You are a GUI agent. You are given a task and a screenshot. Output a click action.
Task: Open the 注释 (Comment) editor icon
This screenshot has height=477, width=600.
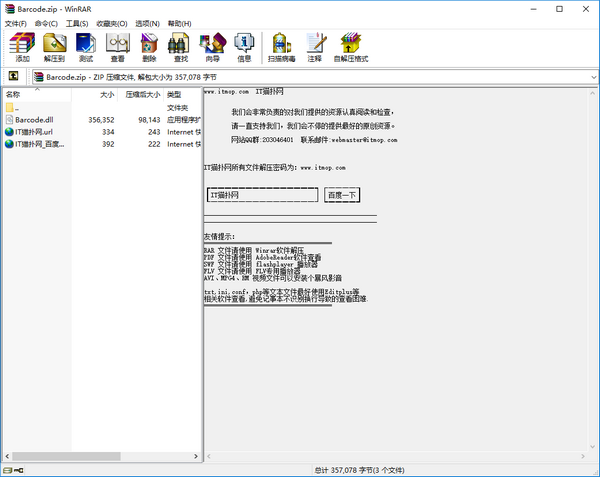315,47
